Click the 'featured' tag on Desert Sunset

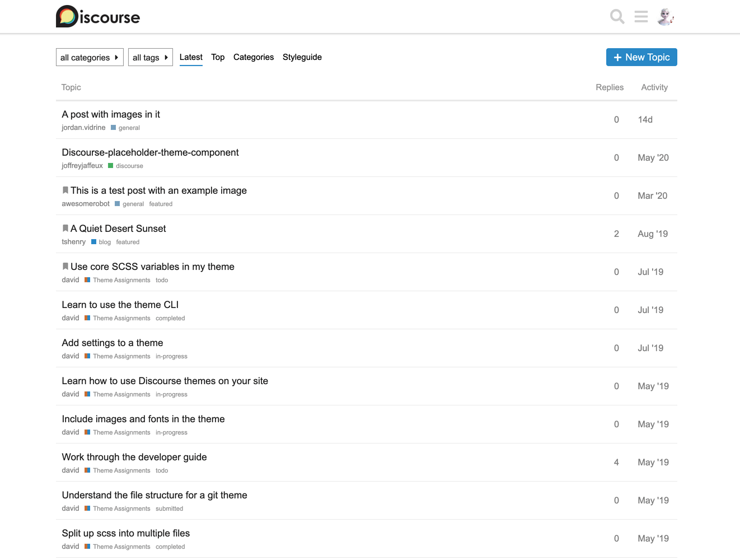pyautogui.click(x=128, y=242)
